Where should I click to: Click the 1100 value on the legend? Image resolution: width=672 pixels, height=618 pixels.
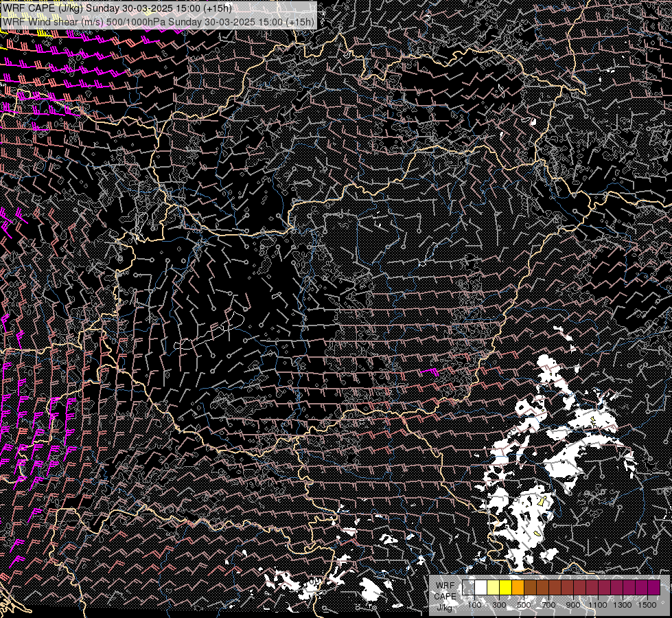coord(597,605)
